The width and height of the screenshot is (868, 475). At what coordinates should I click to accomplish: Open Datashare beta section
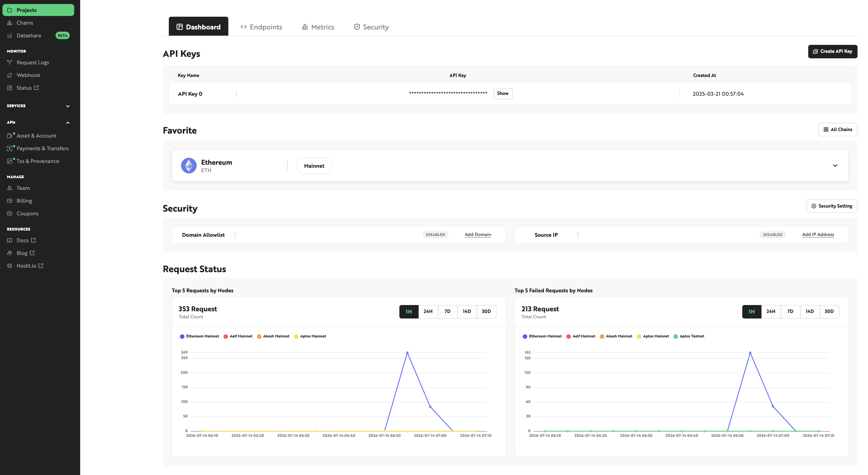(38, 35)
